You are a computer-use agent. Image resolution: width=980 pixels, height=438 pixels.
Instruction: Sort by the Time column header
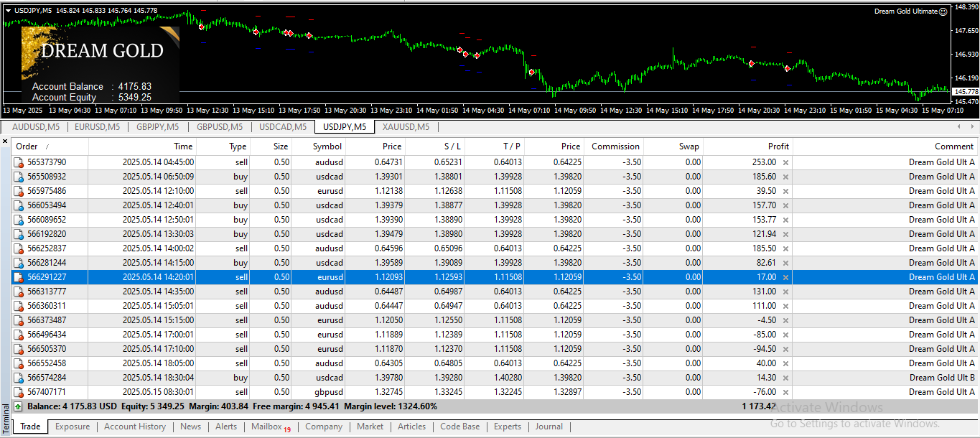(142, 146)
